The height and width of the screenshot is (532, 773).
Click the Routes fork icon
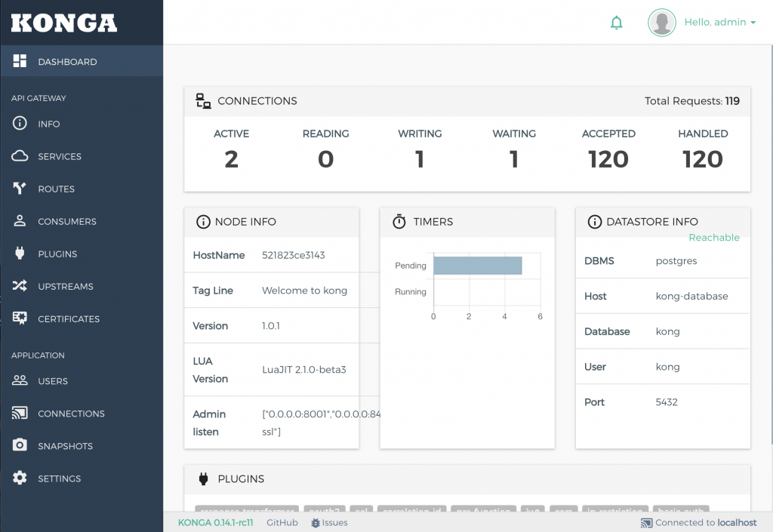[x=20, y=188]
